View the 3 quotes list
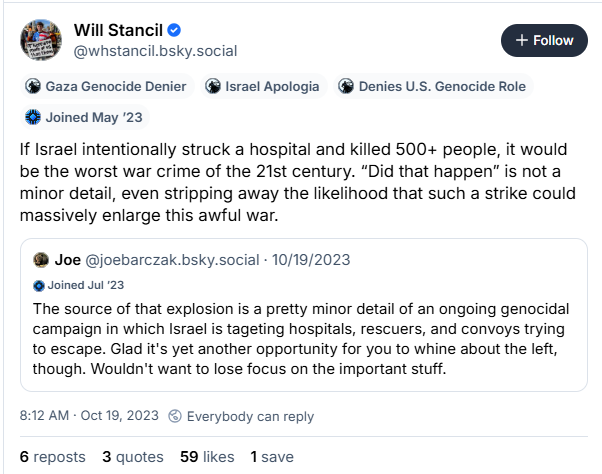 [x=133, y=457]
